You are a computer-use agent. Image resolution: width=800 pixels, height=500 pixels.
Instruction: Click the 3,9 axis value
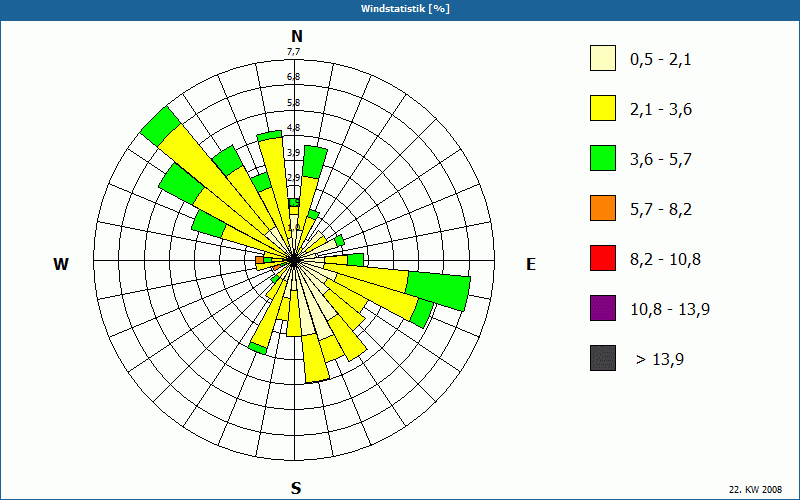(x=293, y=153)
